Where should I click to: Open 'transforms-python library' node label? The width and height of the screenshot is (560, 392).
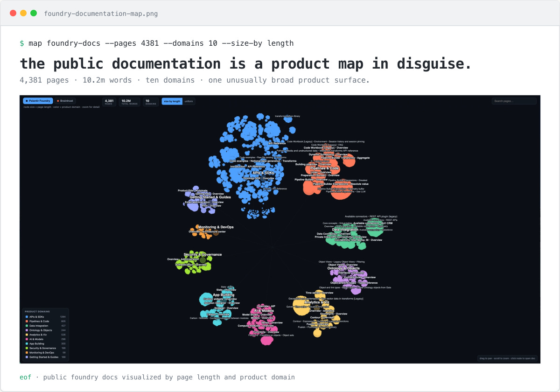(287, 116)
